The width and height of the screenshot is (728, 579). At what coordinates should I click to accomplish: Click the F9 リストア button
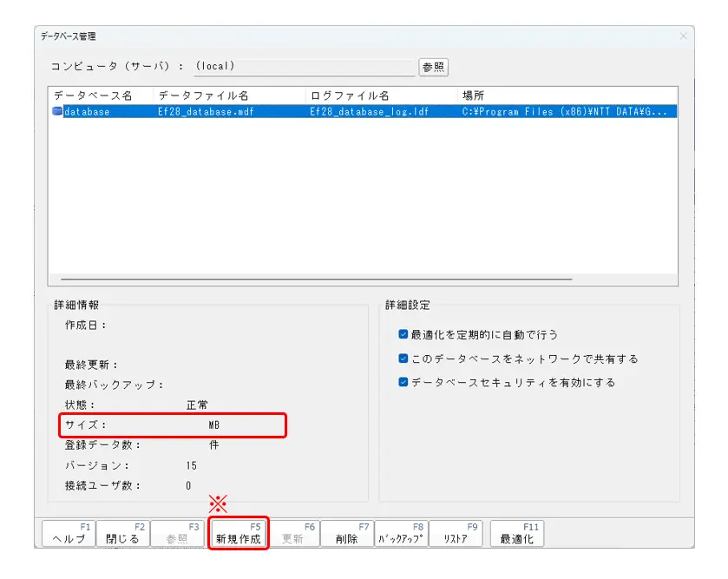click(x=456, y=534)
